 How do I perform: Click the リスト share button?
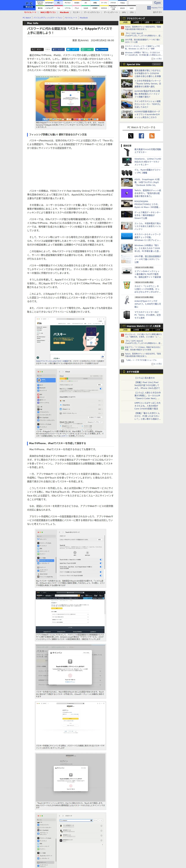(47, 49)
